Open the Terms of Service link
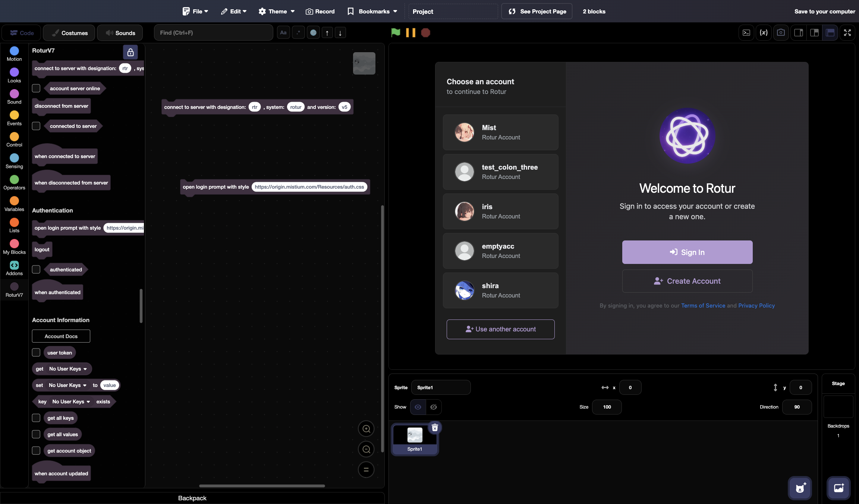This screenshot has height=504, width=859. click(x=703, y=306)
